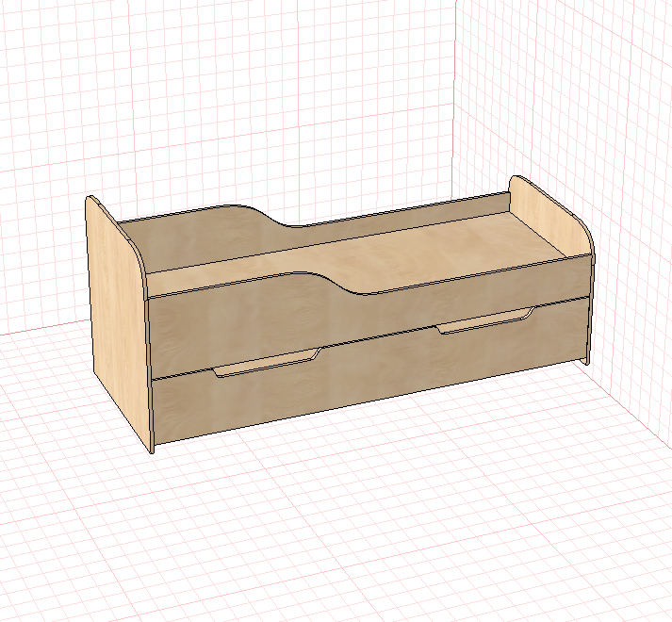Click the upper right handle cutout
Screen dimensions: 672x622
click(485, 320)
